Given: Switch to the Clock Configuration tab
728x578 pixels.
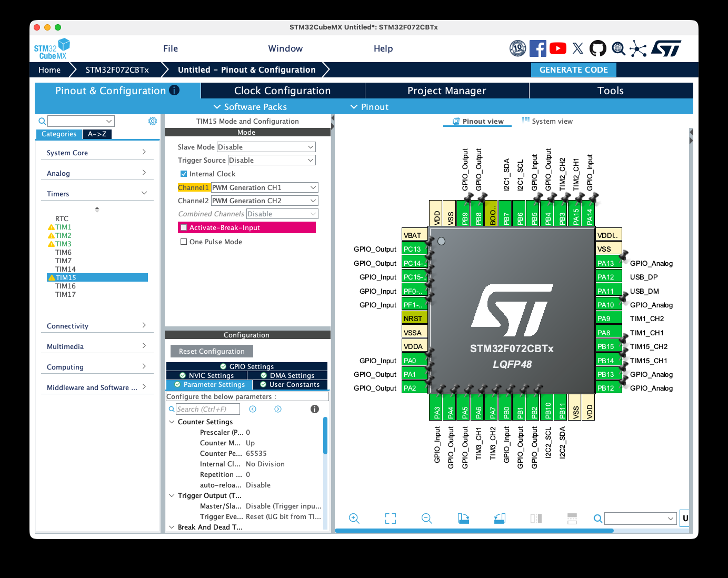Looking at the screenshot, I should pyautogui.click(x=282, y=91).
